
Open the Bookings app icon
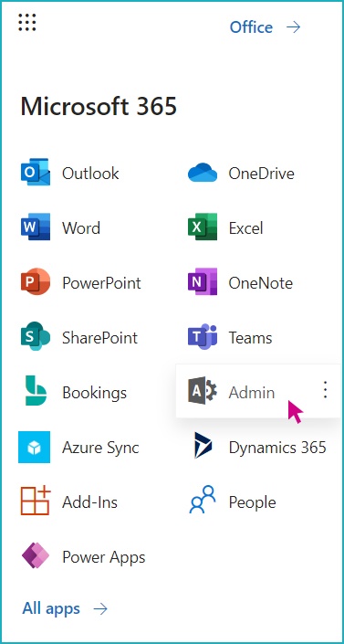pos(36,392)
